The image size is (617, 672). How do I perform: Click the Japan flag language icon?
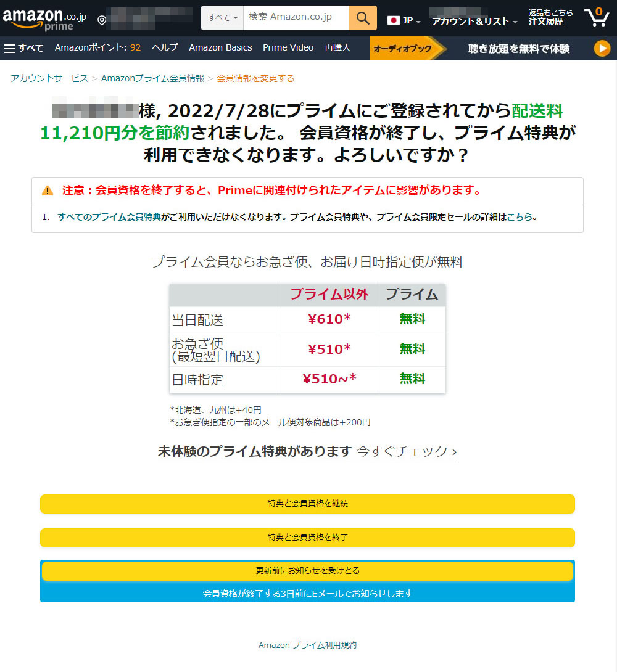coord(393,20)
